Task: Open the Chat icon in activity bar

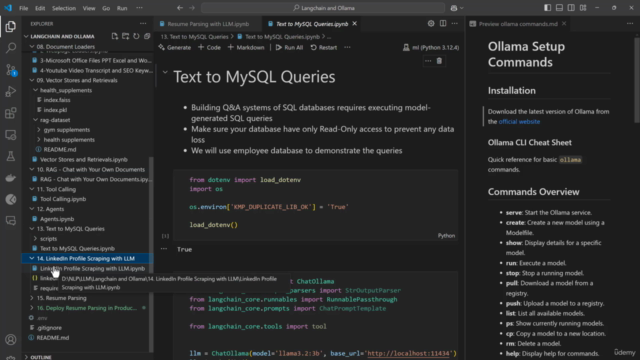Action: (x=11, y=221)
